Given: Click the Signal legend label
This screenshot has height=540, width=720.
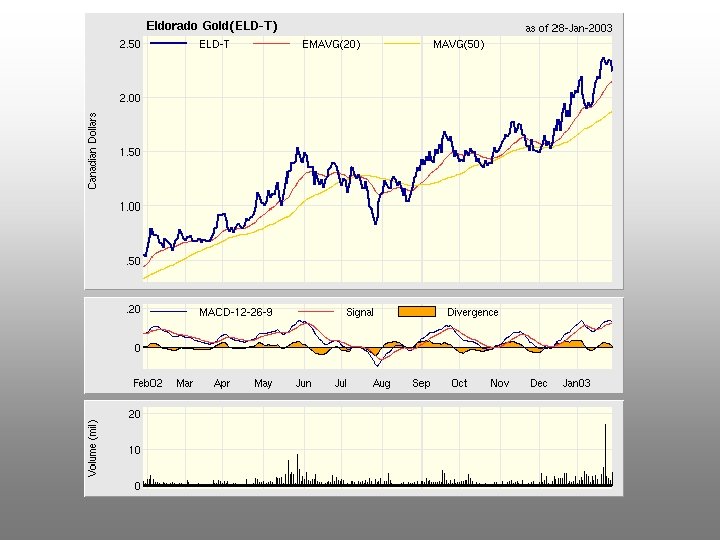Looking at the screenshot, I should (x=360, y=313).
